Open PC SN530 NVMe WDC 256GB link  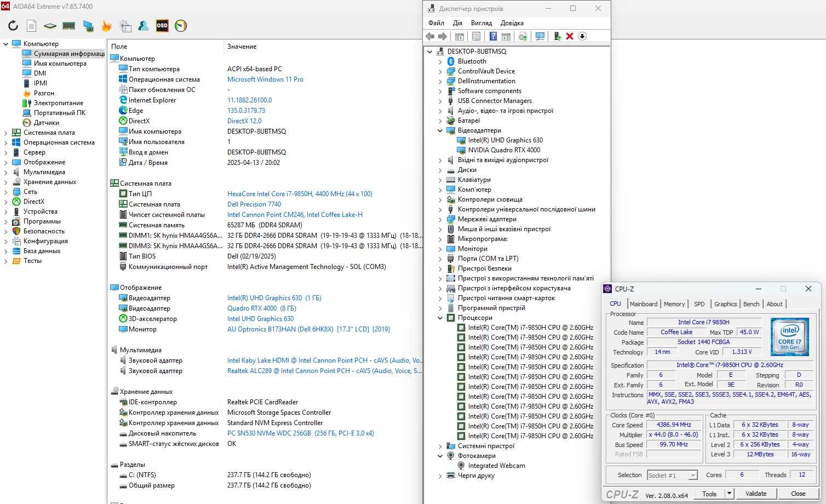301,433
